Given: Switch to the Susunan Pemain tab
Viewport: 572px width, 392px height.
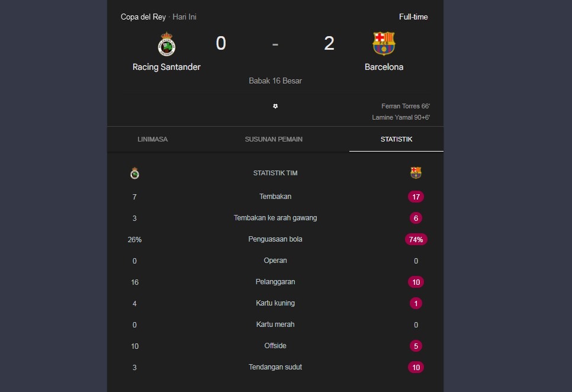Looking at the screenshot, I should coord(274,140).
